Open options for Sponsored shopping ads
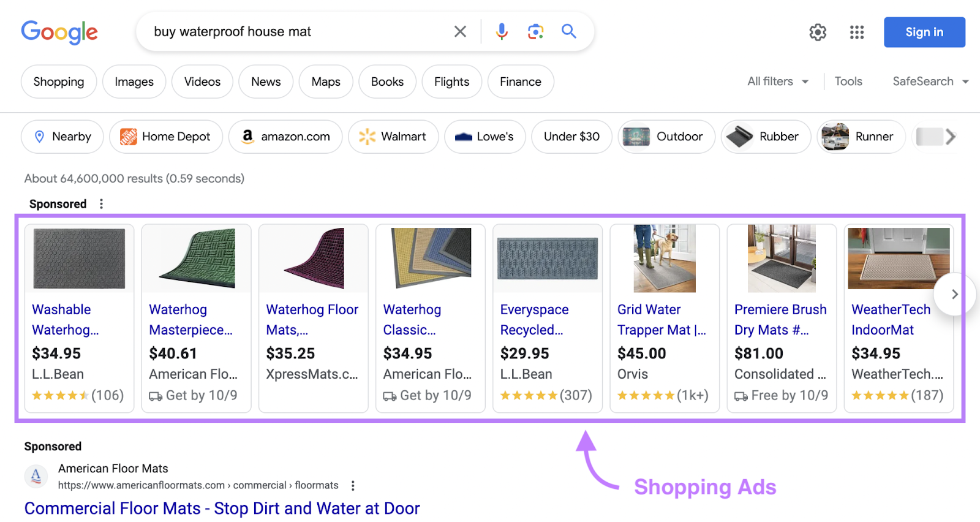The height and width of the screenshot is (522, 980). [x=102, y=204]
